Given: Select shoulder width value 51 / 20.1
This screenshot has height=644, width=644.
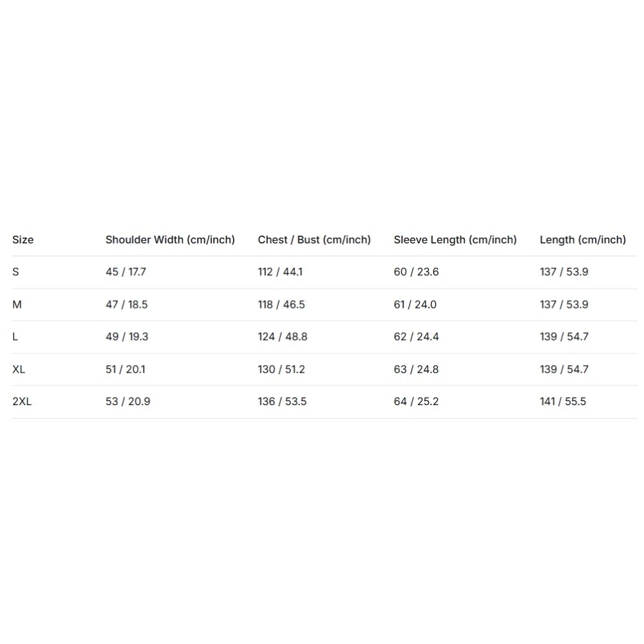Looking at the screenshot, I should pos(125,370).
